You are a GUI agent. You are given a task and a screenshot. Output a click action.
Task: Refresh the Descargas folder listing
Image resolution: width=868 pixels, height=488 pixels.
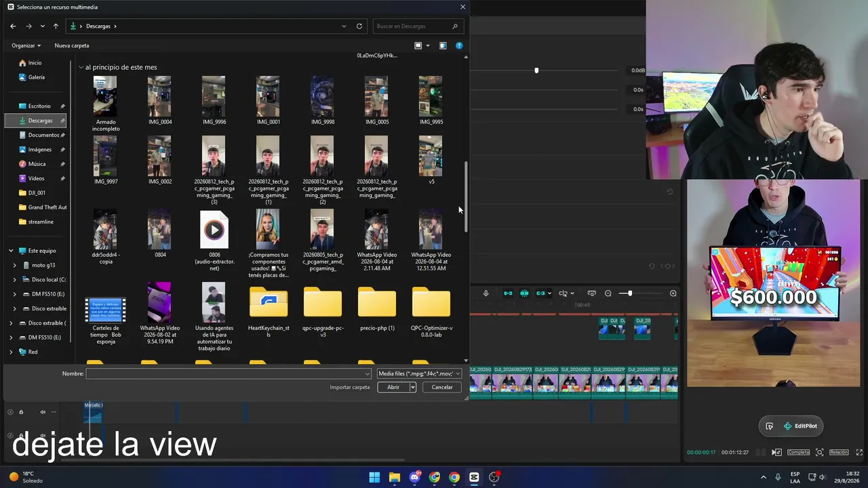359,26
